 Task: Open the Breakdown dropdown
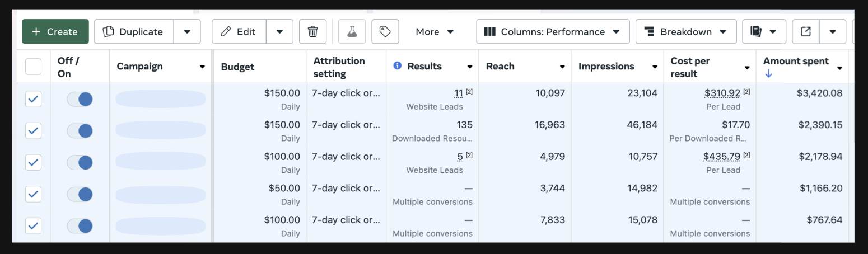coord(685,32)
